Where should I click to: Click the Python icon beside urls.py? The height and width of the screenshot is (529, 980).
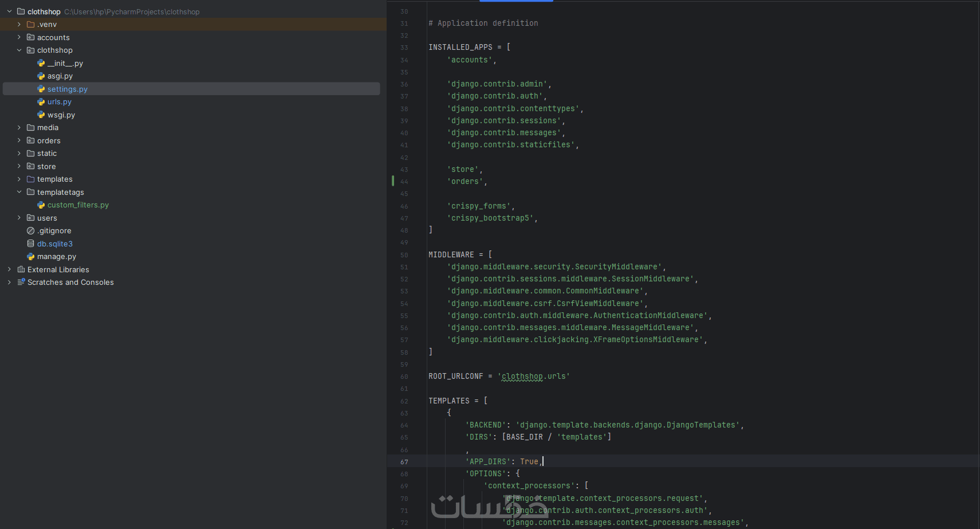(x=41, y=102)
